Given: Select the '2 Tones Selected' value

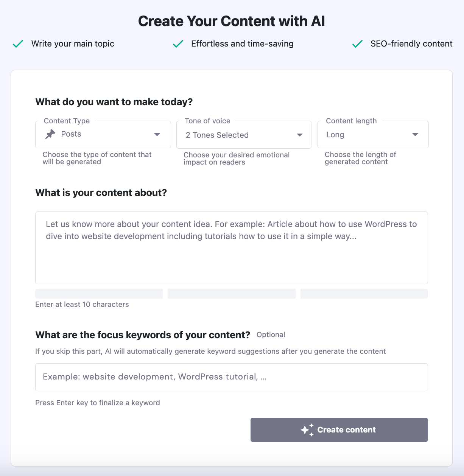Looking at the screenshot, I should 217,135.
